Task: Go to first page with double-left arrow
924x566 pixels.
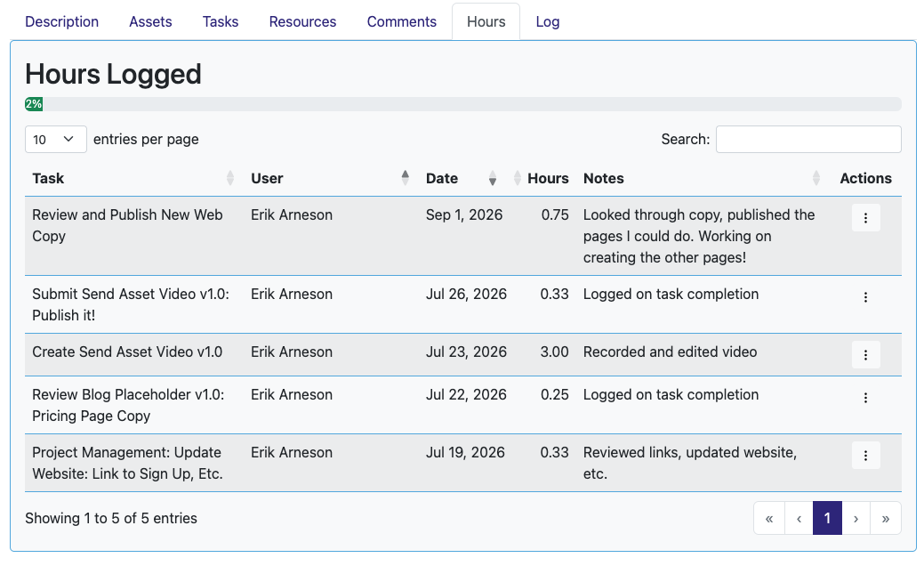Action: click(769, 518)
